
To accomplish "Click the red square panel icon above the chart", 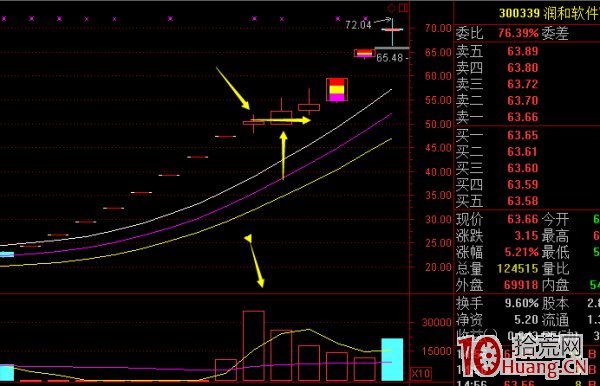I will [403, 7].
